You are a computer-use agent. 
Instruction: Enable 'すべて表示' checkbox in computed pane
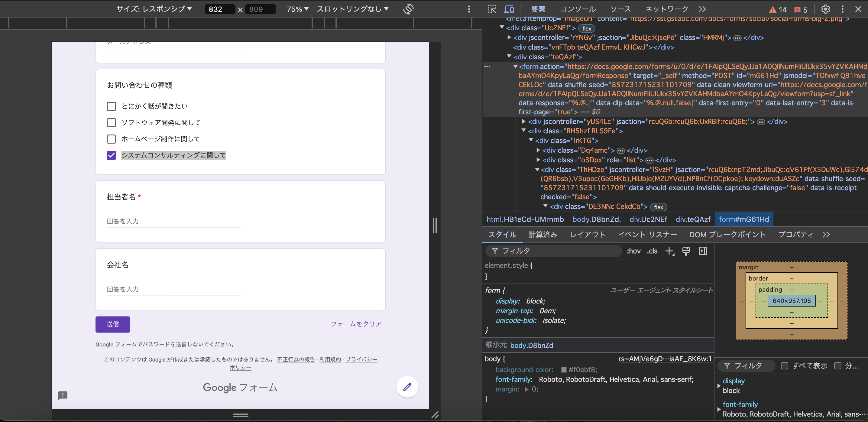785,366
